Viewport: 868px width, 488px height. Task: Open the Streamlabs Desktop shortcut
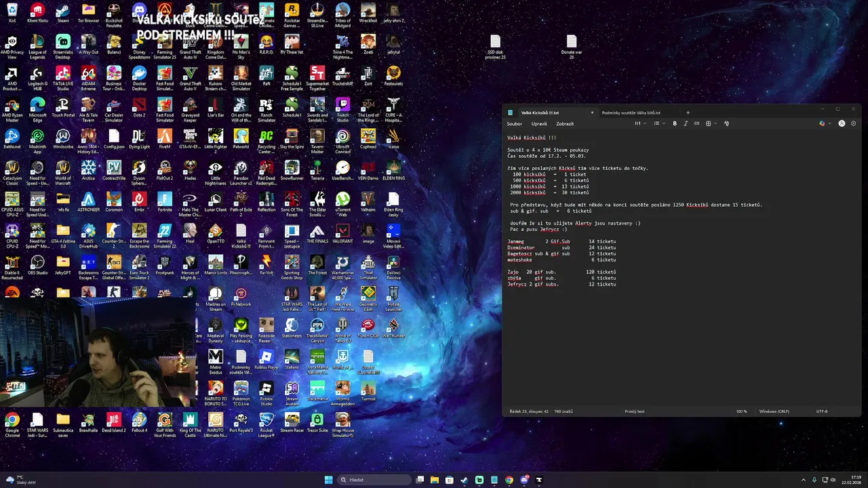coord(63,45)
